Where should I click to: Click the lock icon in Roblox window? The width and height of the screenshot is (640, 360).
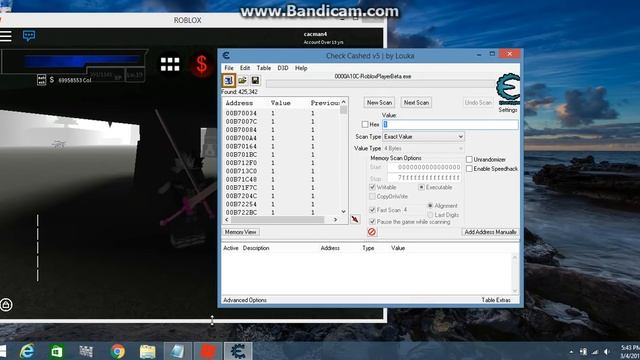[6, 304]
